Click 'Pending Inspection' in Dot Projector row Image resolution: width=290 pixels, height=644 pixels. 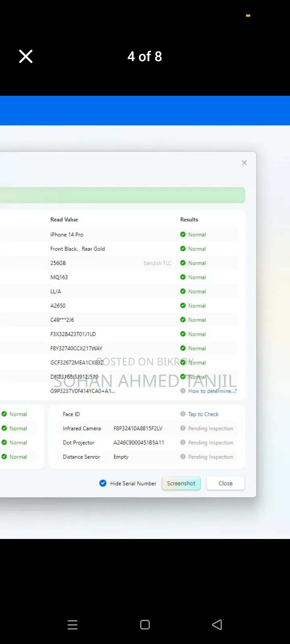point(211,442)
